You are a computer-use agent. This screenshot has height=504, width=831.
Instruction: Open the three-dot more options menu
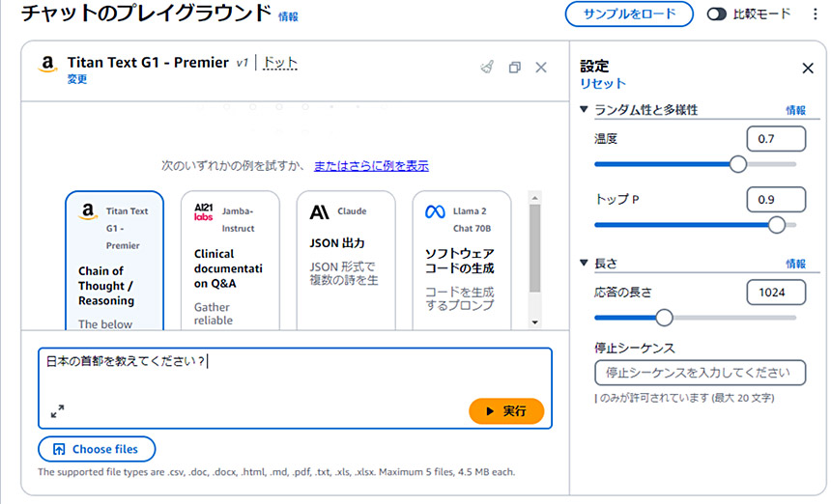point(816,14)
